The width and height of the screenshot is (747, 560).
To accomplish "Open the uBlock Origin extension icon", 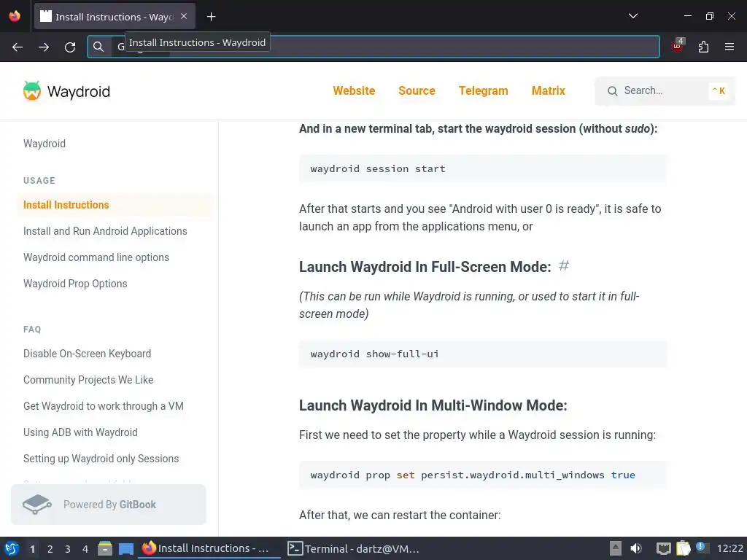I will tap(678, 46).
